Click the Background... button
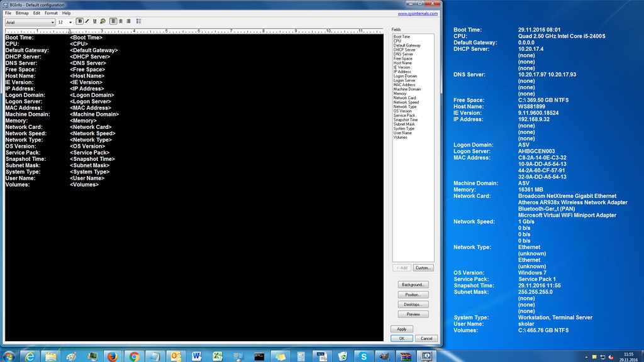This screenshot has height=362, width=644. coord(413,285)
